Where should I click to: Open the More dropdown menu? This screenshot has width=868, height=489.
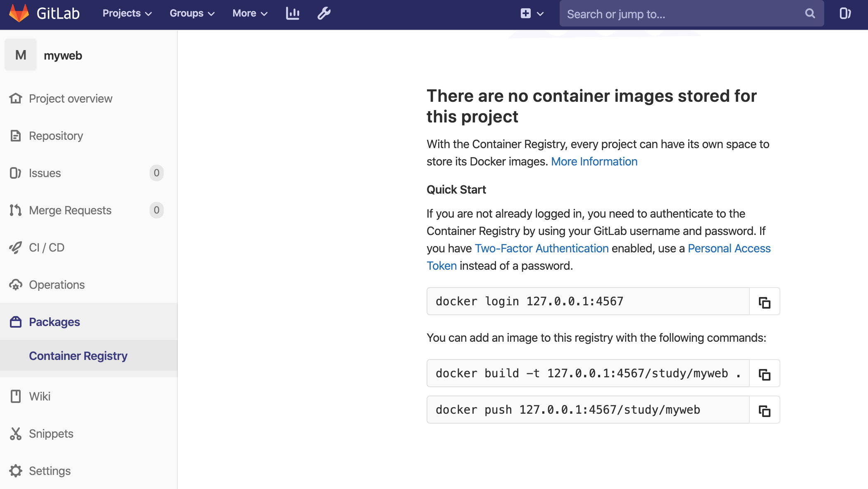(250, 13)
